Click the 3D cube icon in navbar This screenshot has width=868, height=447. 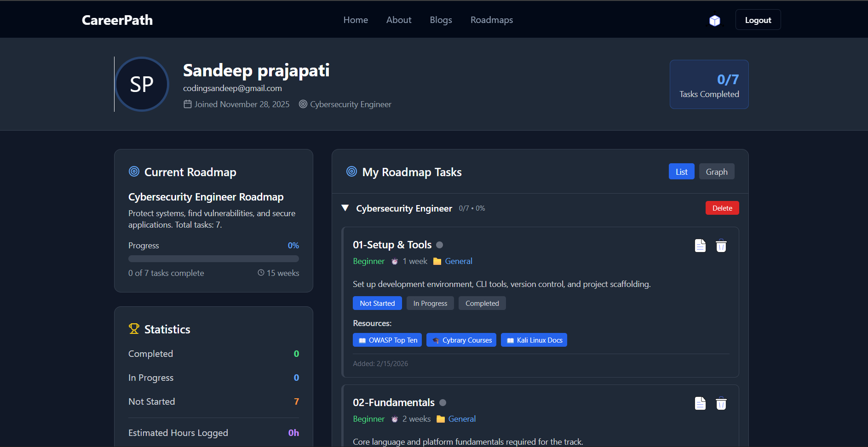[x=714, y=20]
